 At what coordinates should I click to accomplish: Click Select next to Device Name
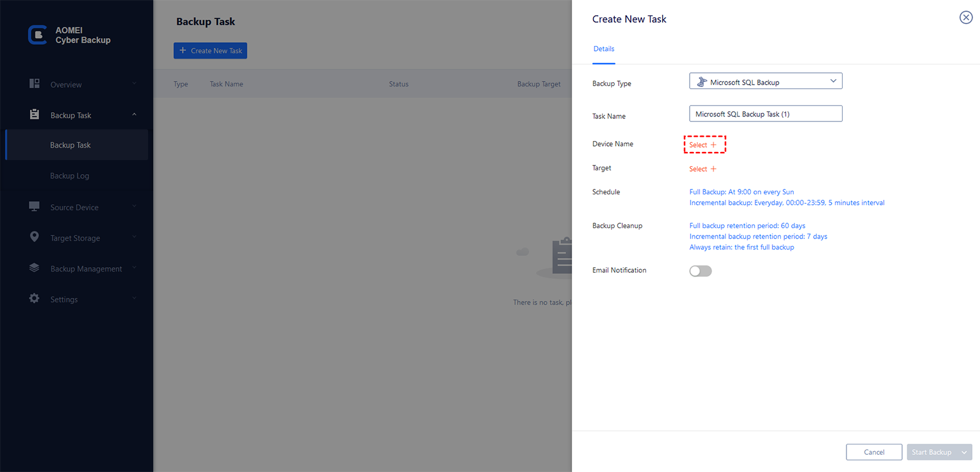703,145
